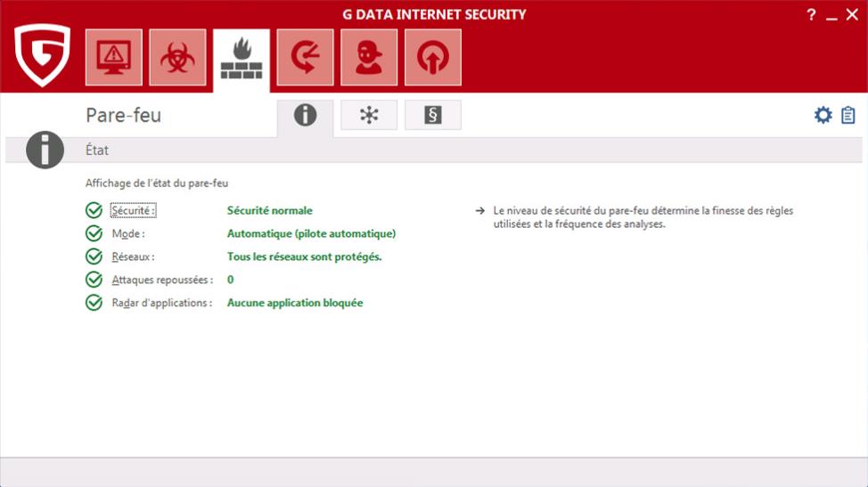Click the Réseaux label
Screen dimensions: 868x487
(x=133, y=257)
